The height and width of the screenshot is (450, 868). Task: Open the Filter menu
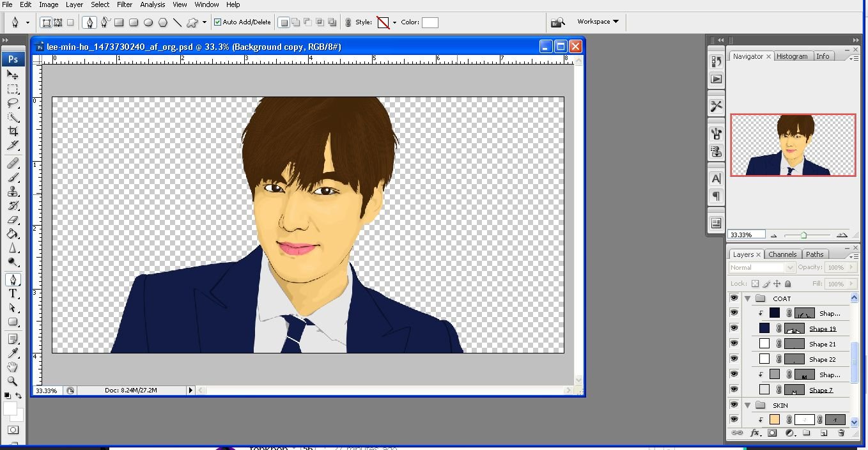tap(125, 4)
